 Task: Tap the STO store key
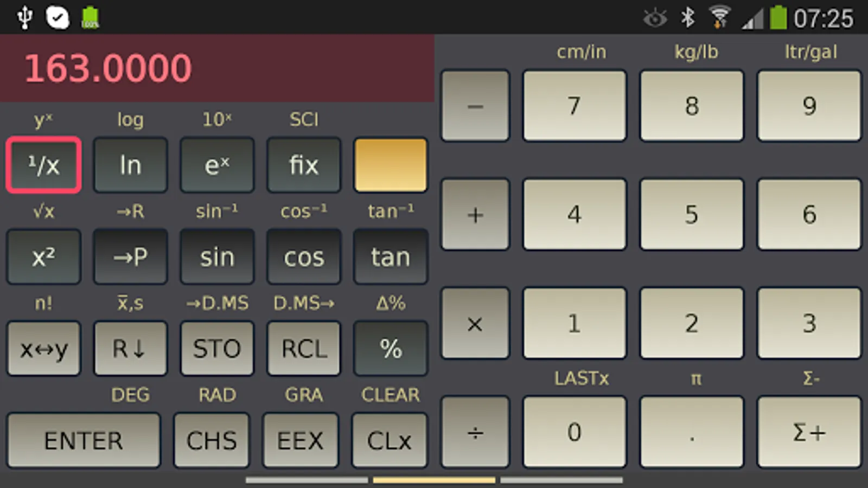click(217, 348)
